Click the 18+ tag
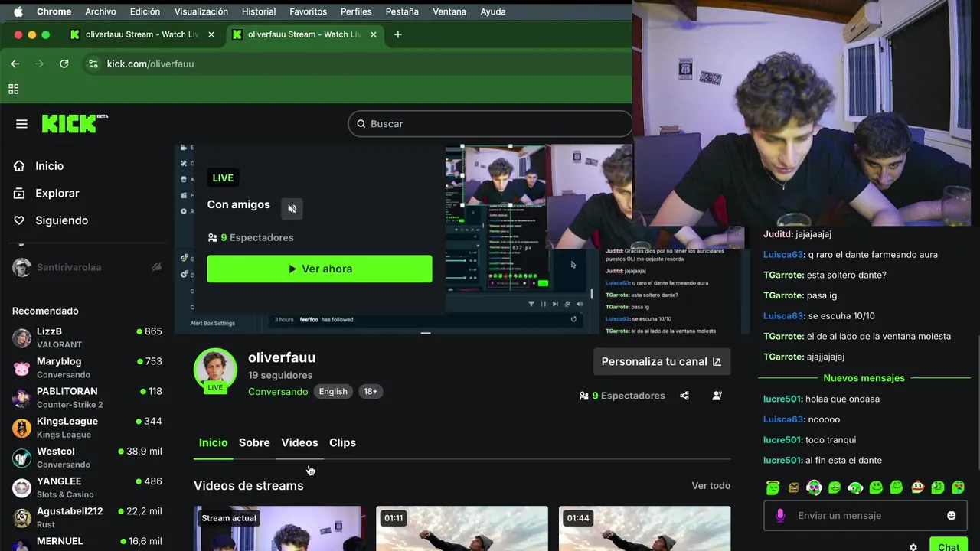The height and width of the screenshot is (551, 980). point(371,392)
